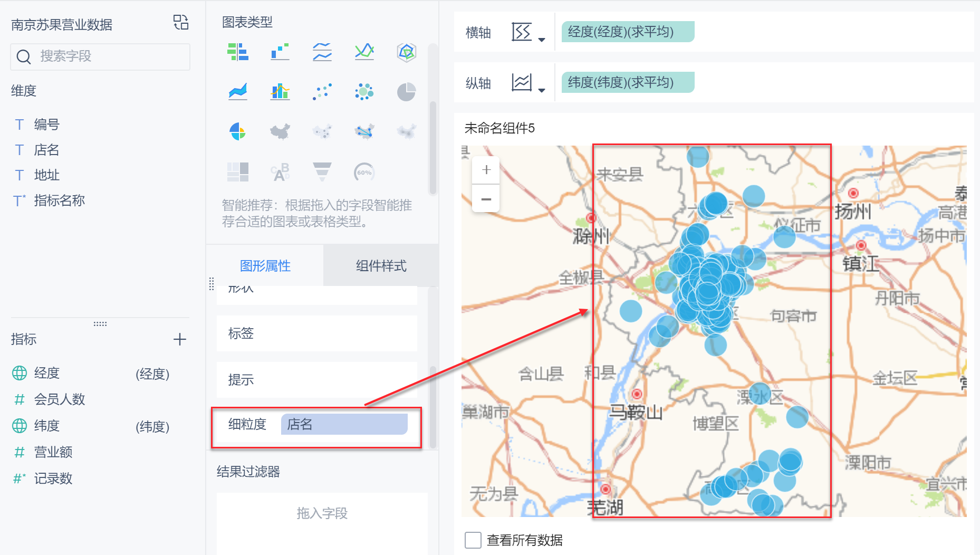This screenshot has height=555, width=980.
Task: Click the map zoom out button
Action: coord(486,199)
